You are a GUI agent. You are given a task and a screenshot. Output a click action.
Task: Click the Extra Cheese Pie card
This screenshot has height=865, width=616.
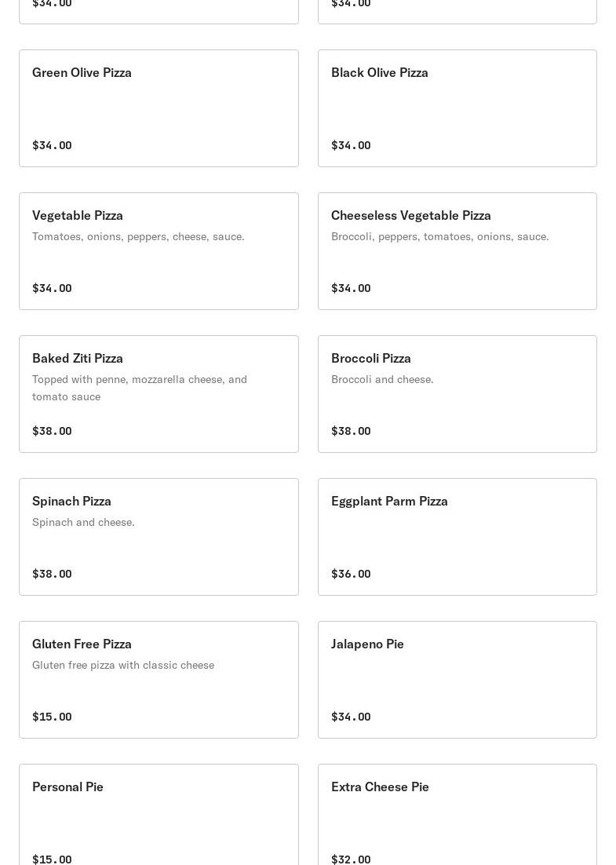457,815
